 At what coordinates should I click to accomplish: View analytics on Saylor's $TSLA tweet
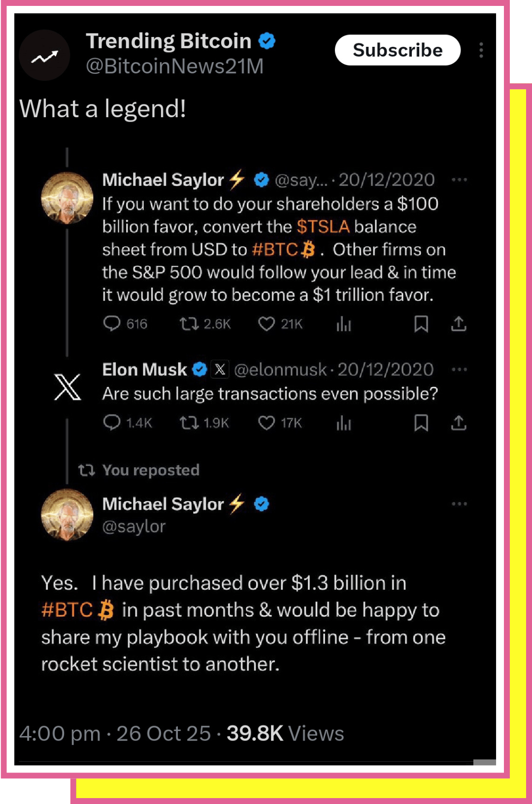click(x=344, y=324)
